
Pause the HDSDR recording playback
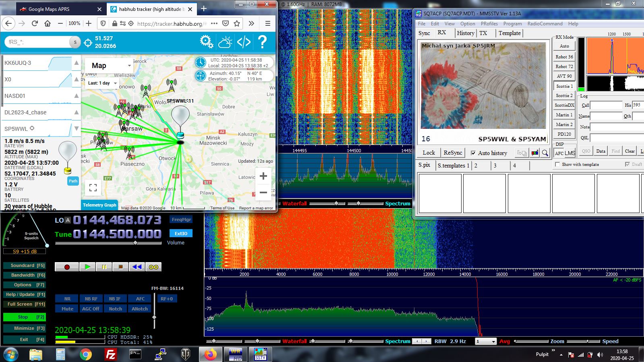[104, 267]
